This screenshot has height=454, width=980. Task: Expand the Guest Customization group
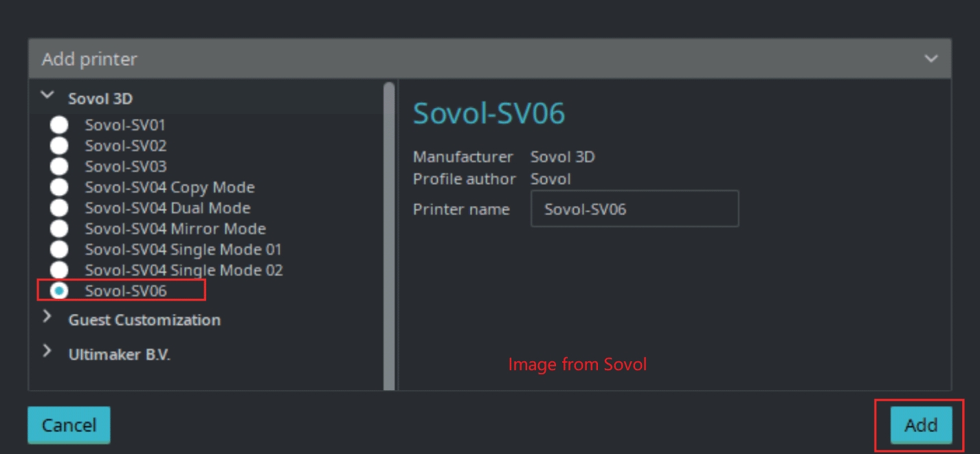click(x=47, y=317)
